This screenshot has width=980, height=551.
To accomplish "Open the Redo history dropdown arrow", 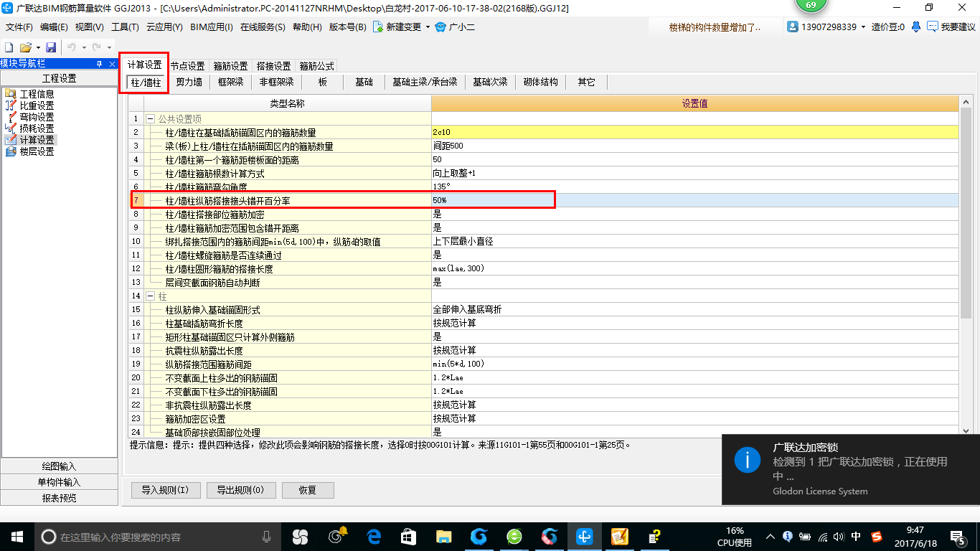I will tap(108, 47).
